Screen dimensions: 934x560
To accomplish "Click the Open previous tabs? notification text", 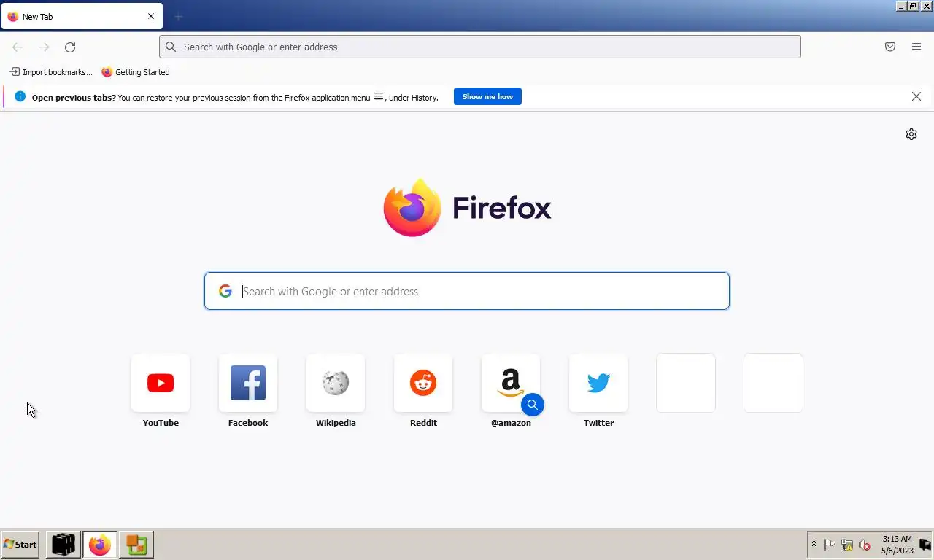I will coord(74,97).
